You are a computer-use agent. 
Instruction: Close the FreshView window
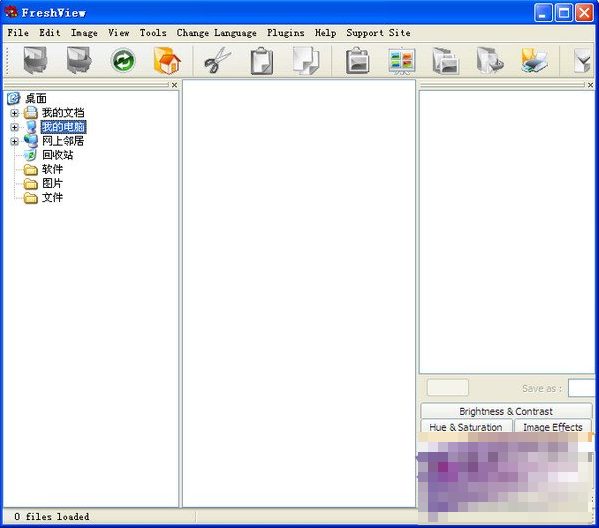[584, 13]
